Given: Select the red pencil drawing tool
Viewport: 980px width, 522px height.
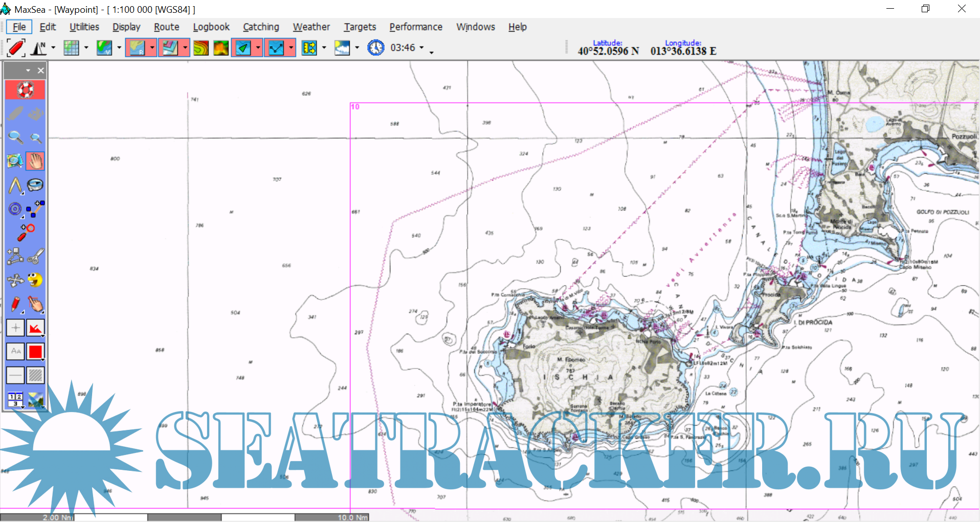Looking at the screenshot, I should [x=15, y=304].
